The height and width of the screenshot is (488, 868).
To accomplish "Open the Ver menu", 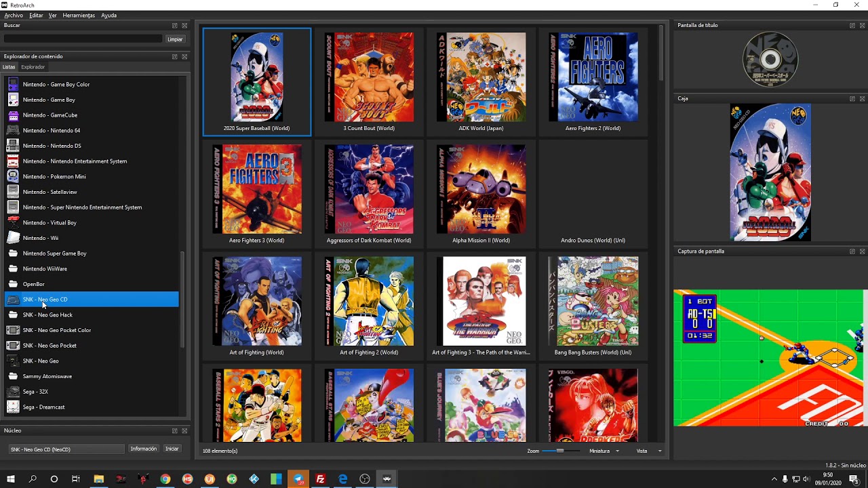I will 52,15.
